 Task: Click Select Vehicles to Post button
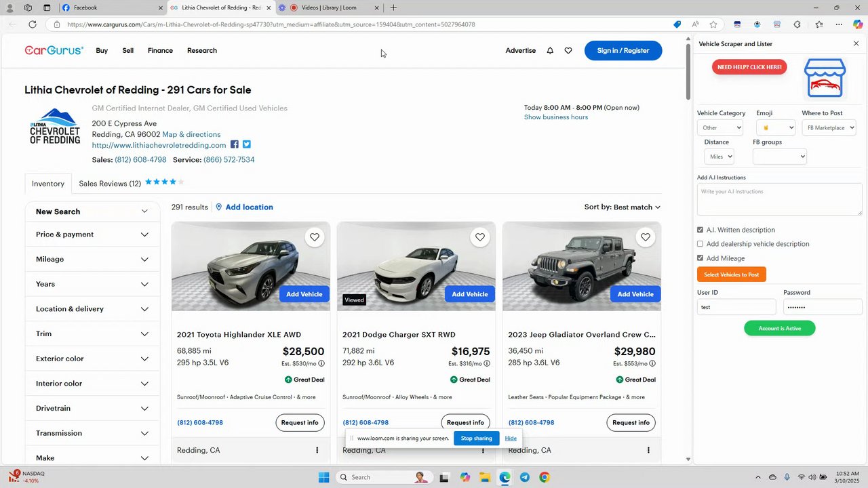731,274
